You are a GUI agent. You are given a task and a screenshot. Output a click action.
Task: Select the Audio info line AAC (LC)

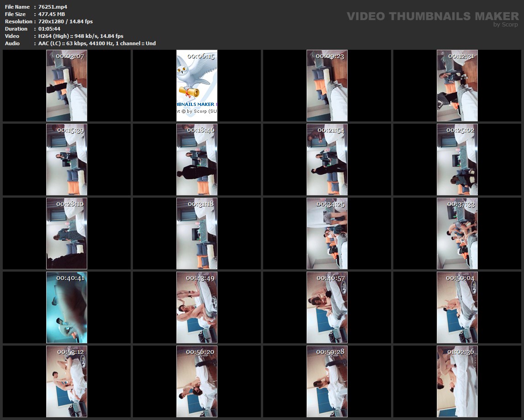click(x=97, y=43)
